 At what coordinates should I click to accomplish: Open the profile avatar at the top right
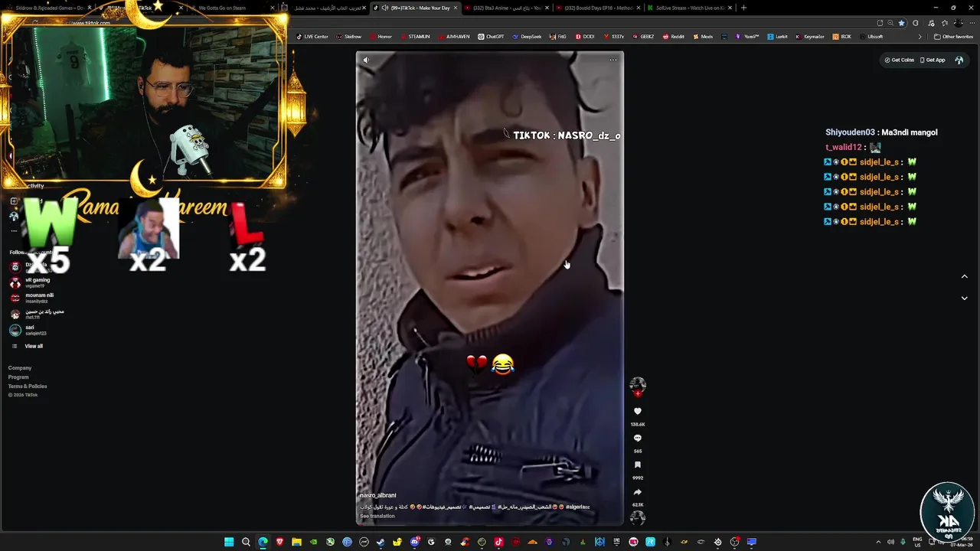pos(959,60)
